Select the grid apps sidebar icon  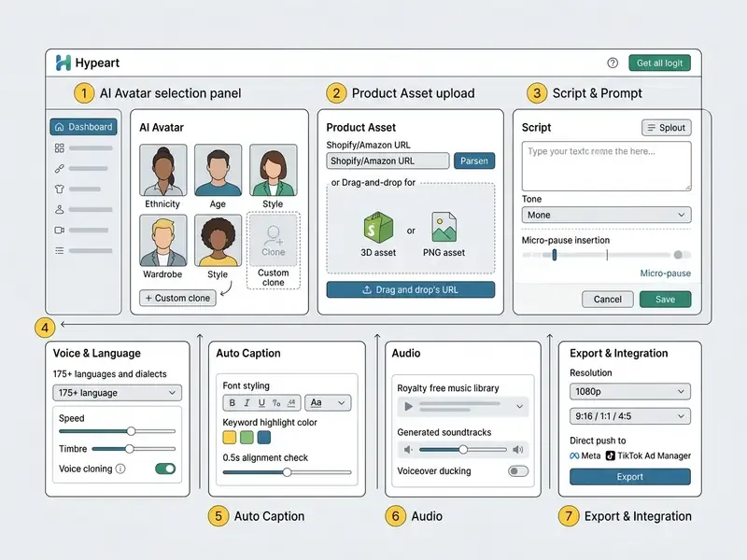pos(60,148)
